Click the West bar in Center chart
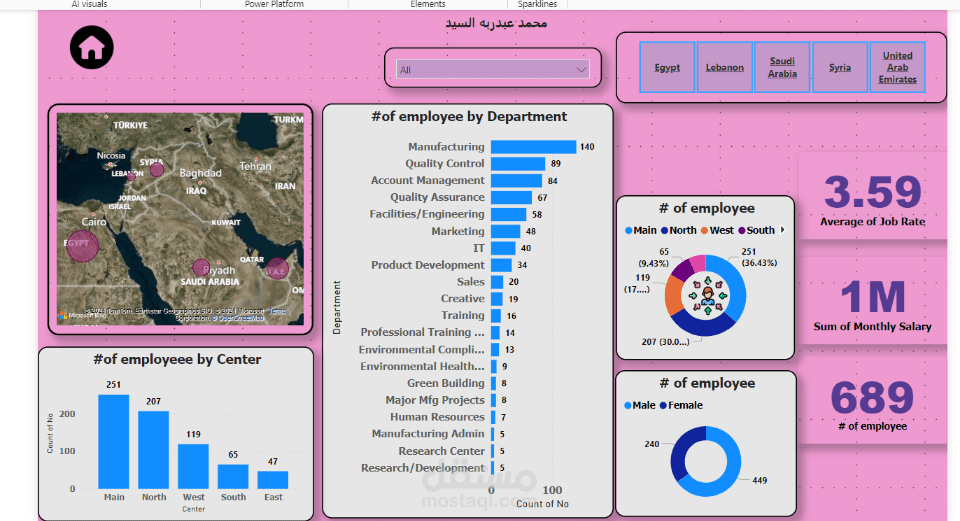Screen dimensions: 960x521 tap(193, 467)
